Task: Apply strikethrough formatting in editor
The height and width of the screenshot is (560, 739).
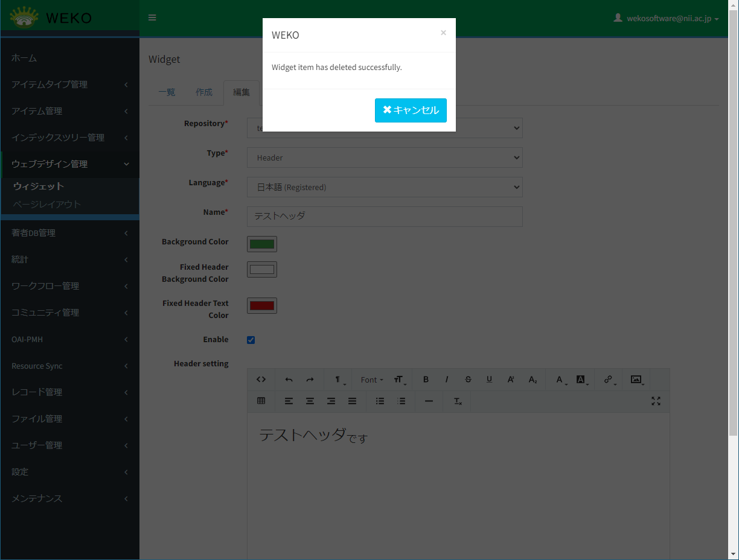Action: pos(468,380)
